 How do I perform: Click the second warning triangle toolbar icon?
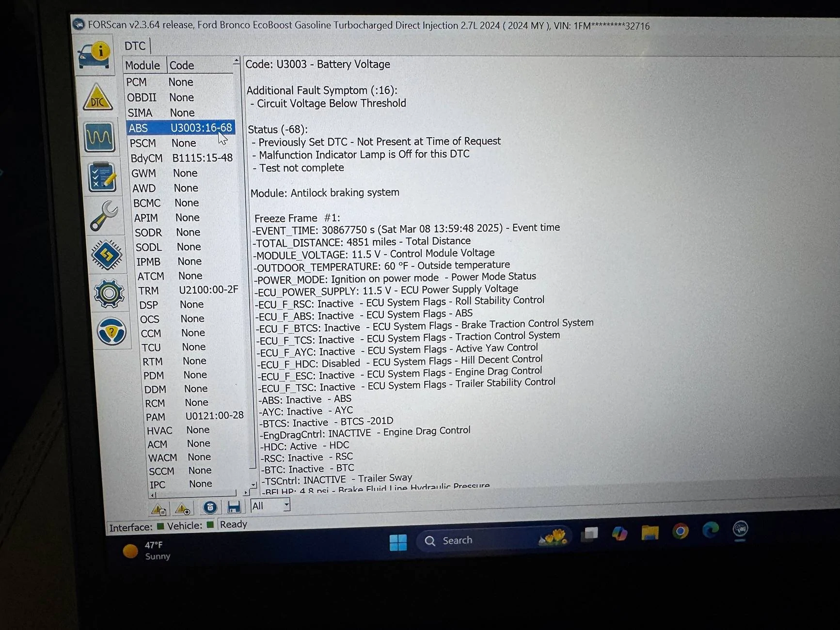click(x=183, y=508)
